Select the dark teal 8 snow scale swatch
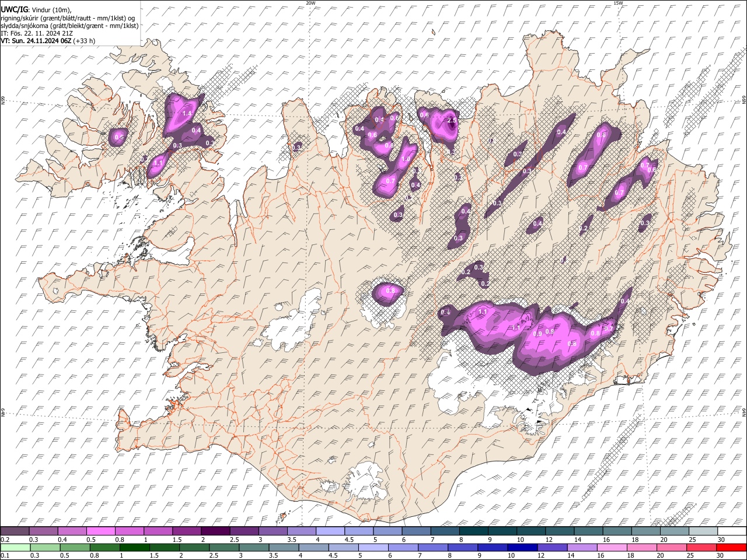747x560 pixels. (x=473, y=531)
